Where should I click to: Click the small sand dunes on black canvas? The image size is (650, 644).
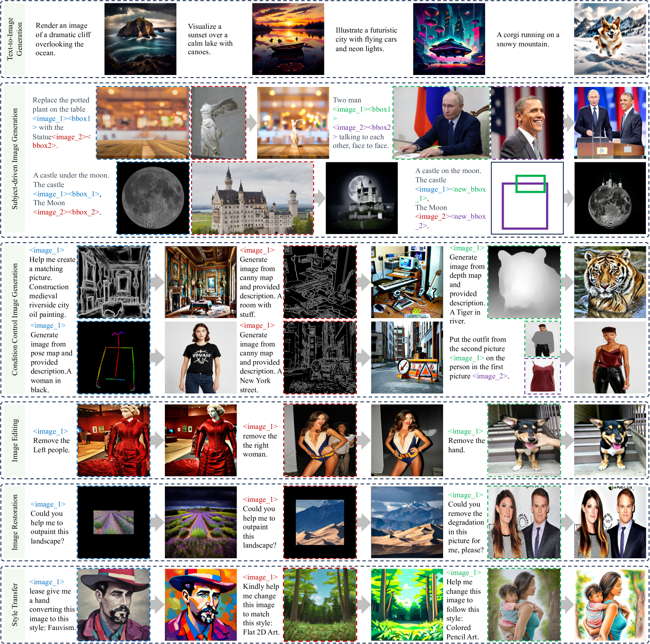tap(320, 522)
